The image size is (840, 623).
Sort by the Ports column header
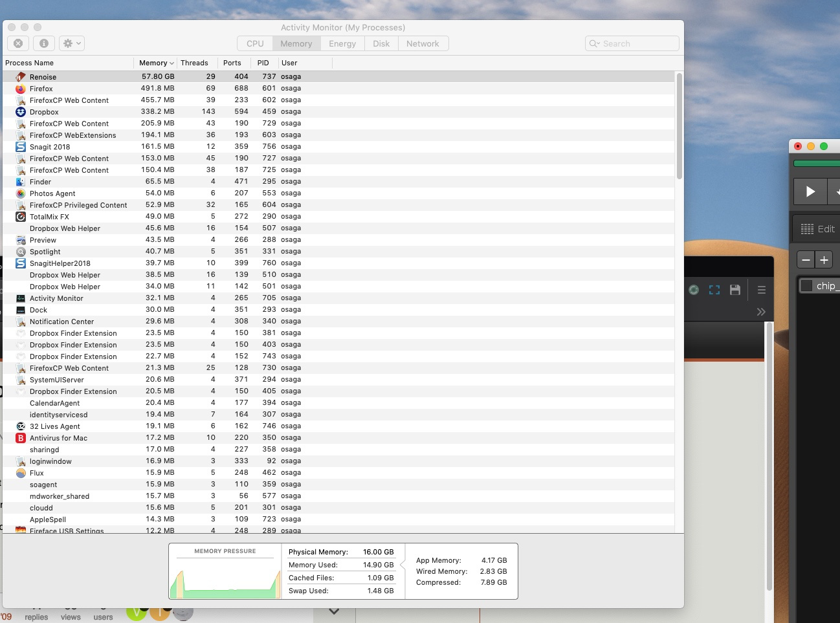click(233, 63)
